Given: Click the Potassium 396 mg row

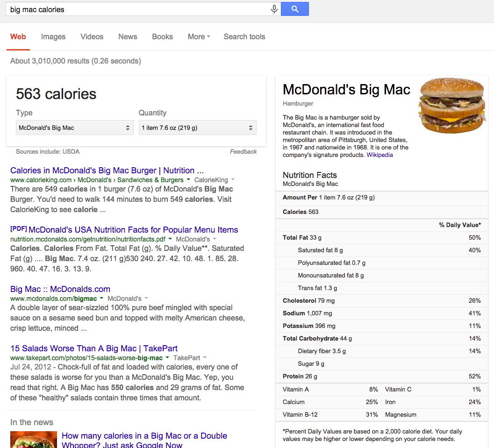Looking at the screenshot, I should point(381,326).
